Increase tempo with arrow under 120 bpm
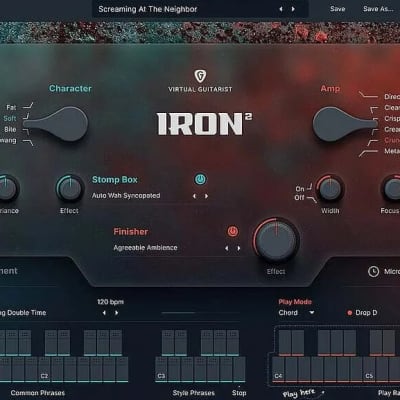 (116, 313)
